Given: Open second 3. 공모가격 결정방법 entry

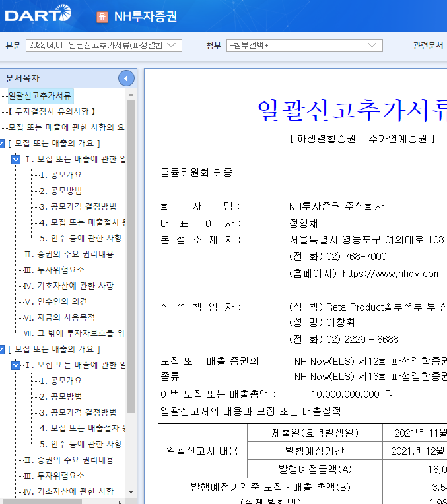Looking at the screenshot, I should [78, 412].
